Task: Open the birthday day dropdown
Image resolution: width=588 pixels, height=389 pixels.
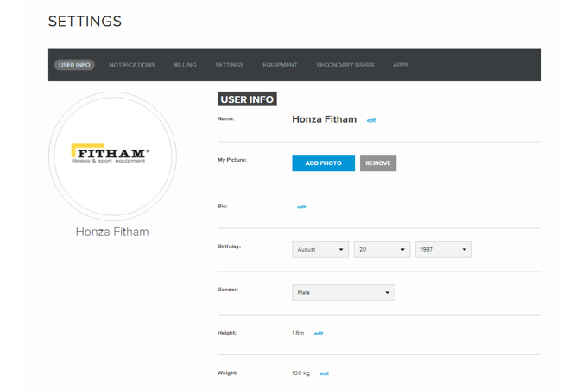Action: pyautogui.click(x=382, y=249)
